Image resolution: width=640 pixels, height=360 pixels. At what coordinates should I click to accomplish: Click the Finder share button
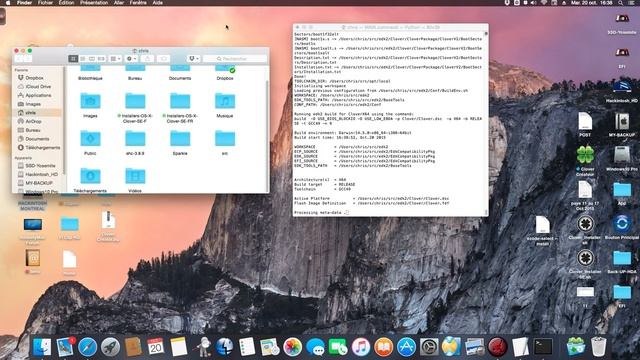click(x=147, y=59)
